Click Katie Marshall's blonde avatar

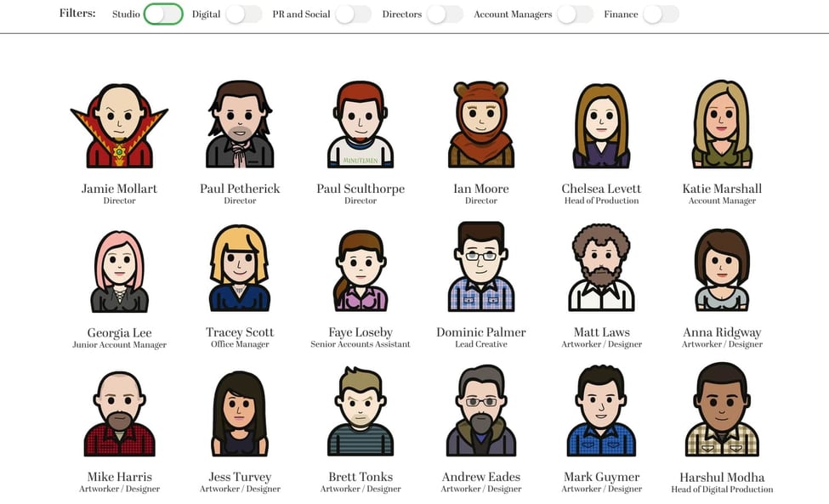722,125
